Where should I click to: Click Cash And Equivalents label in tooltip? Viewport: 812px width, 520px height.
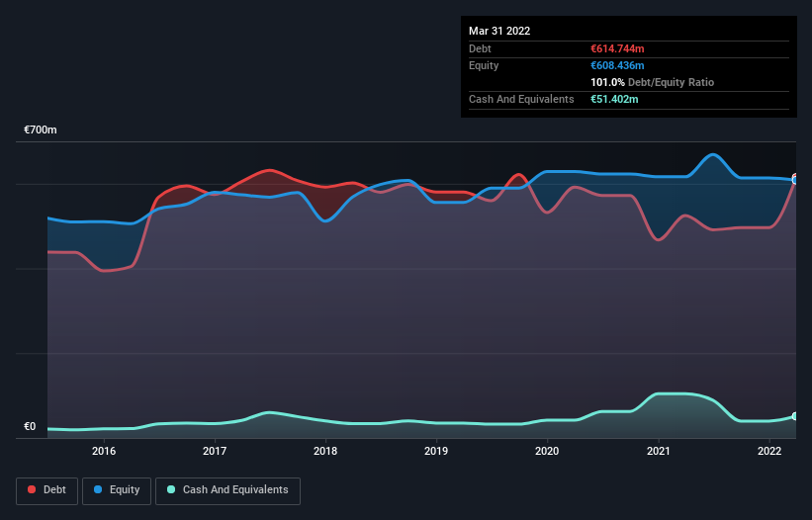521,99
